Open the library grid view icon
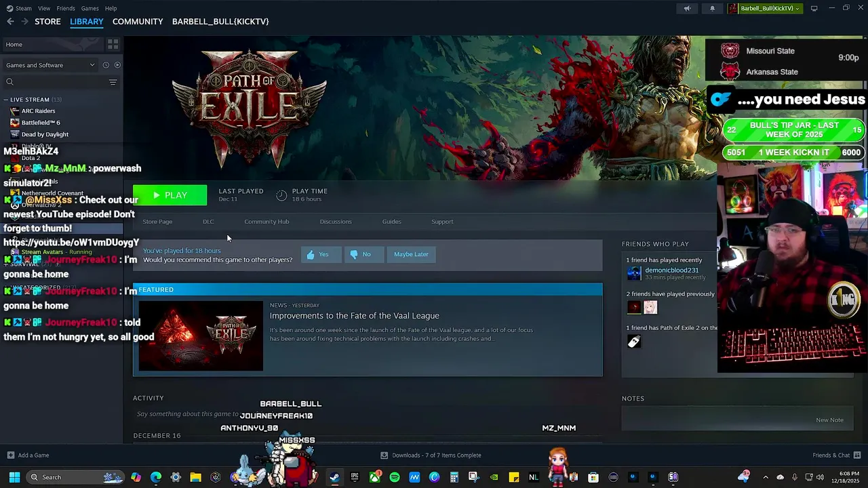The height and width of the screenshot is (488, 868). pos(113,44)
